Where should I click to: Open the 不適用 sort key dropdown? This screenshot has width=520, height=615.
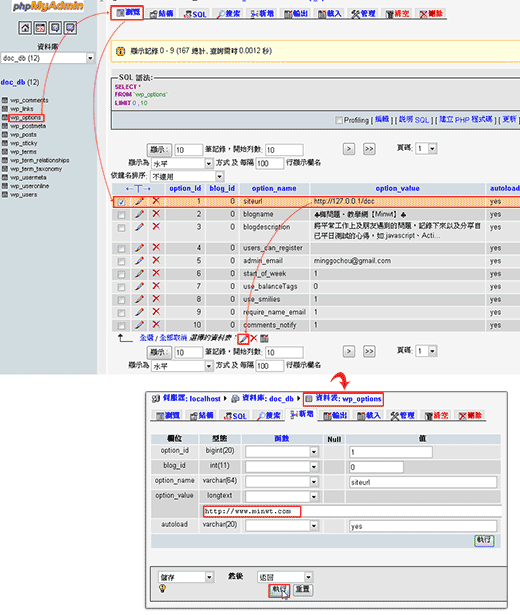(187, 176)
